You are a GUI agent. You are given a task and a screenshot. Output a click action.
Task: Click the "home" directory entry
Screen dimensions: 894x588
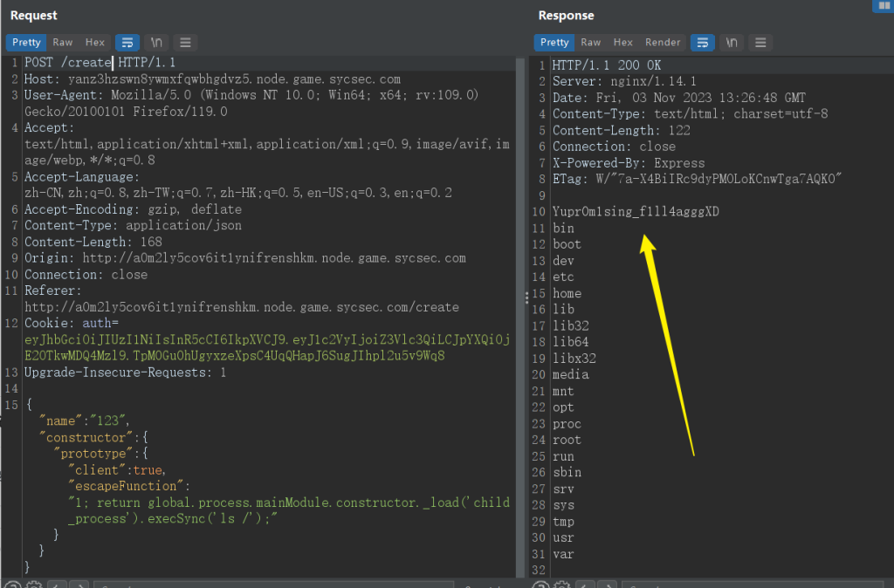(x=567, y=293)
